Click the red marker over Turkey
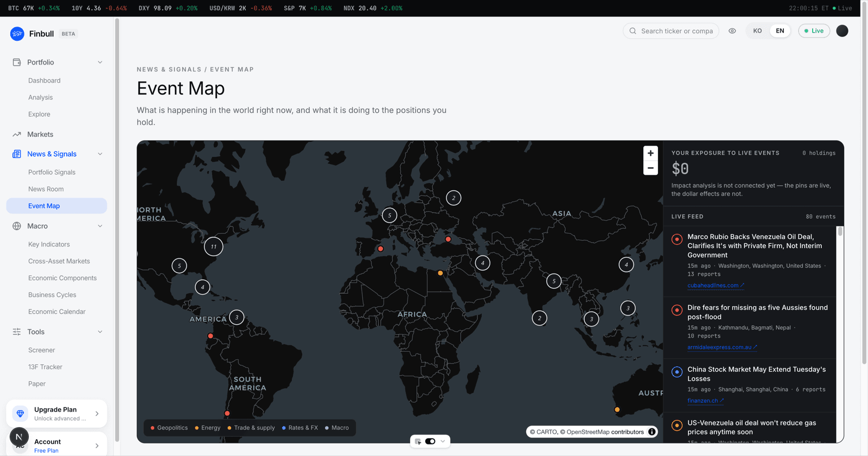 448,239
